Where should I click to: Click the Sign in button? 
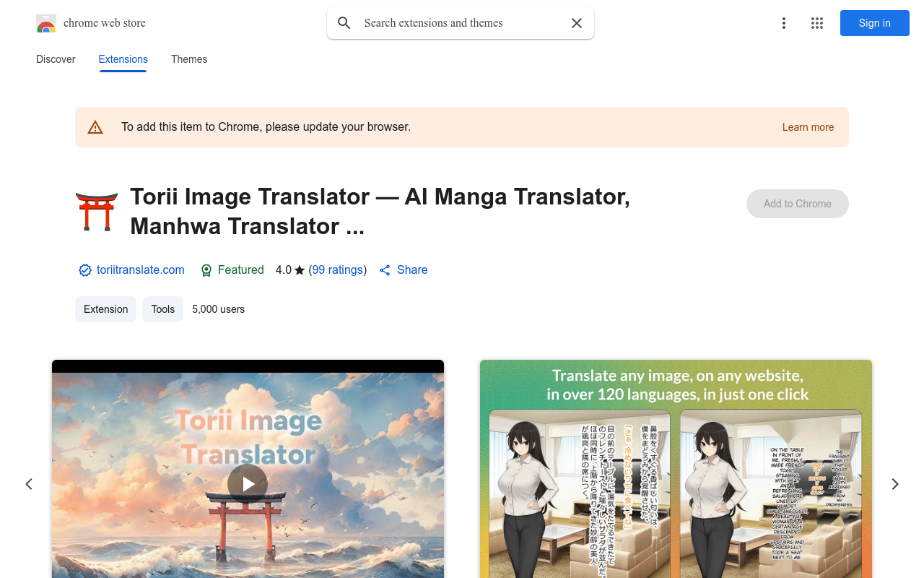(x=875, y=23)
